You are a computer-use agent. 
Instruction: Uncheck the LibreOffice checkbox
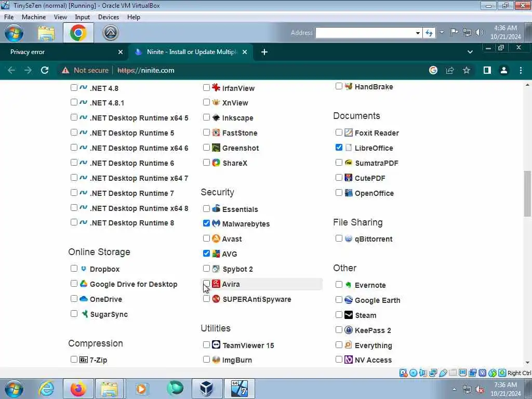tap(339, 147)
